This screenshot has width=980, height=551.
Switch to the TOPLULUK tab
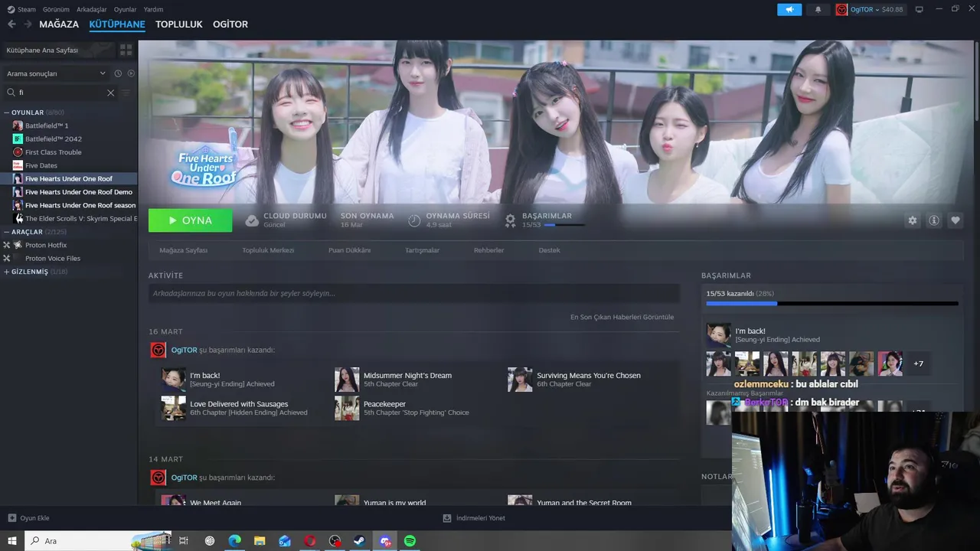click(179, 24)
